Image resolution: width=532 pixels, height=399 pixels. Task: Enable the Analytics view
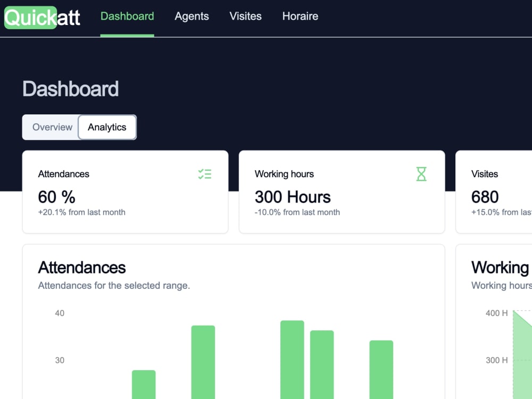[107, 127]
